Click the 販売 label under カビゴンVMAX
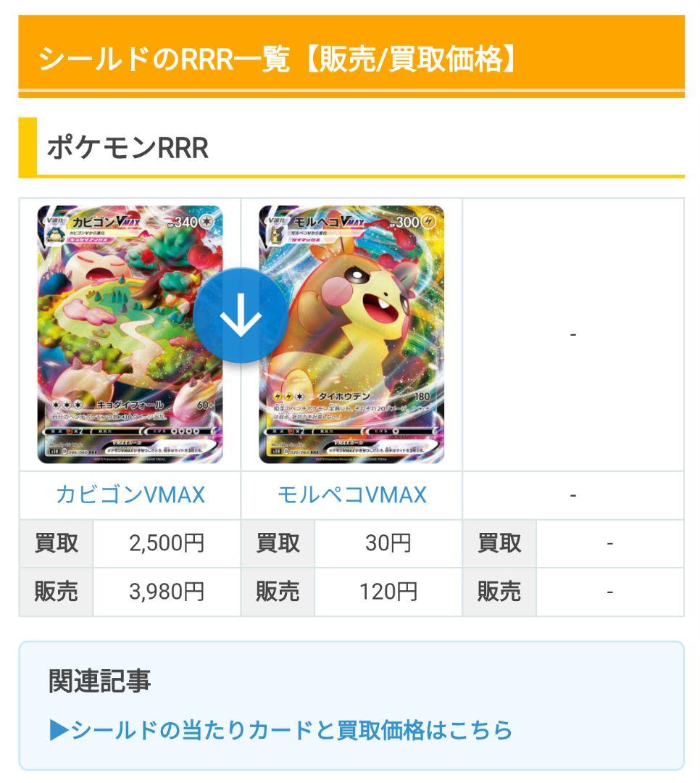This screenshot has height=783, width=700. click(x=56, y=592)
